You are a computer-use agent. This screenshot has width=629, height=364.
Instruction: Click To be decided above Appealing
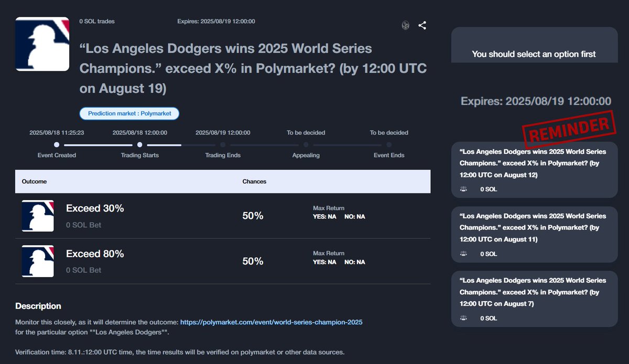[x=306, y=133]
